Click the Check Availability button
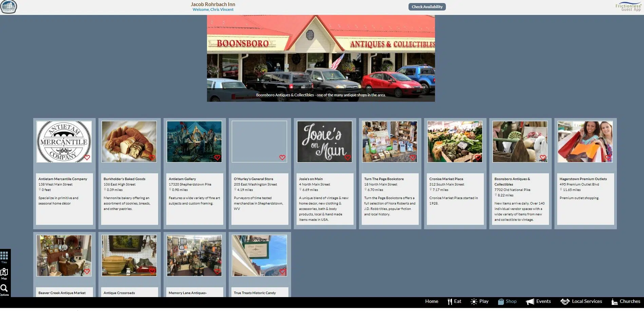Screen dimensions: 644x311 (427, 7)
